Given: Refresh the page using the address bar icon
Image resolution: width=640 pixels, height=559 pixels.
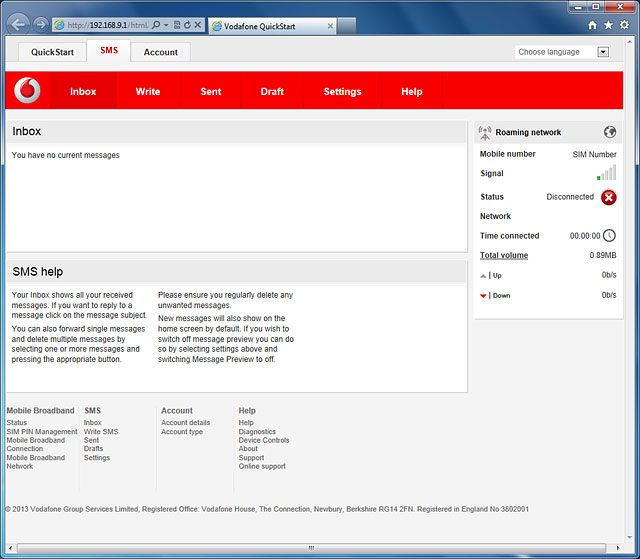Looking at the screenshot, I should pos(185,24).
